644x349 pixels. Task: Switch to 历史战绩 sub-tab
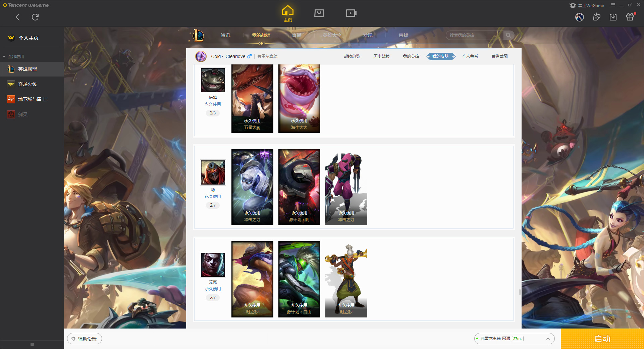pyautogui.click(x=381, y=56)
